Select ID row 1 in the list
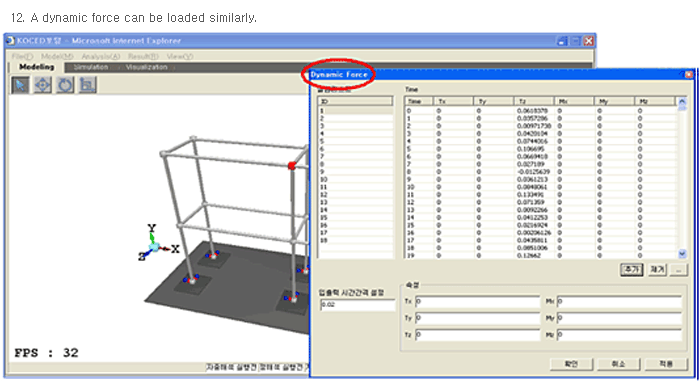The image size is (700, 382). click(356, 111)
